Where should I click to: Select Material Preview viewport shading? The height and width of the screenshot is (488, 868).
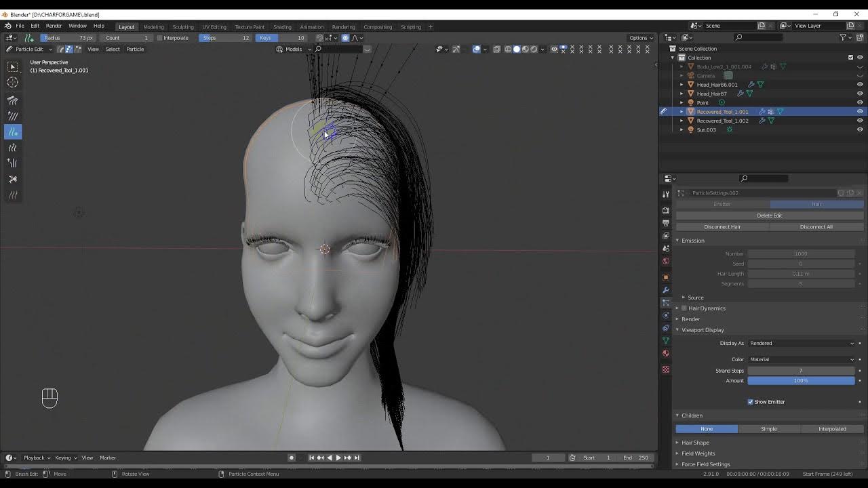pyautogui.click(x=525, y=49)
